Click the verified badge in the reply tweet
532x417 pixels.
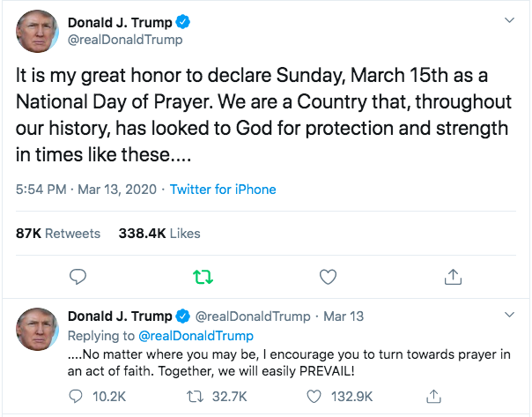[182, 316]
